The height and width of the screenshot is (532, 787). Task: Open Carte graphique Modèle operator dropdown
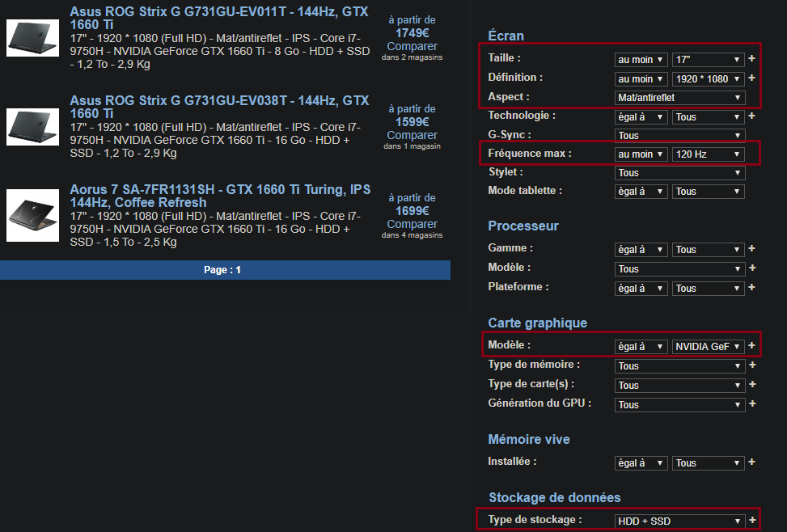click(641, 347)
